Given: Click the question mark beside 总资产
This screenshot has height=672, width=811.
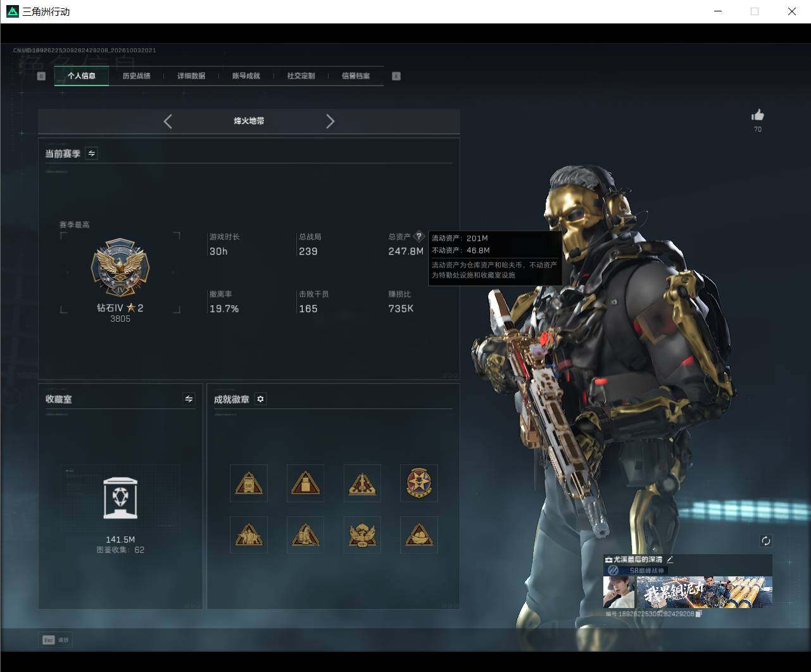Looking at the screenshot, I should click(418, 236).
